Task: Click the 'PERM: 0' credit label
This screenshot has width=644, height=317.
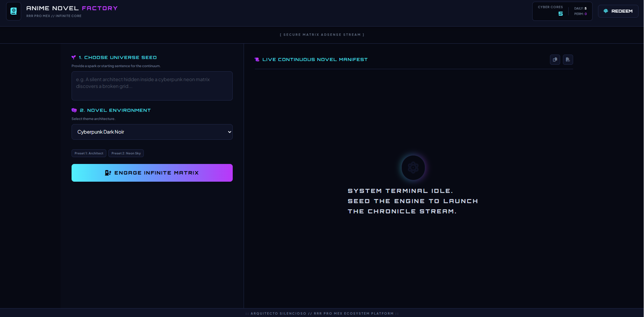Action: 580,14
